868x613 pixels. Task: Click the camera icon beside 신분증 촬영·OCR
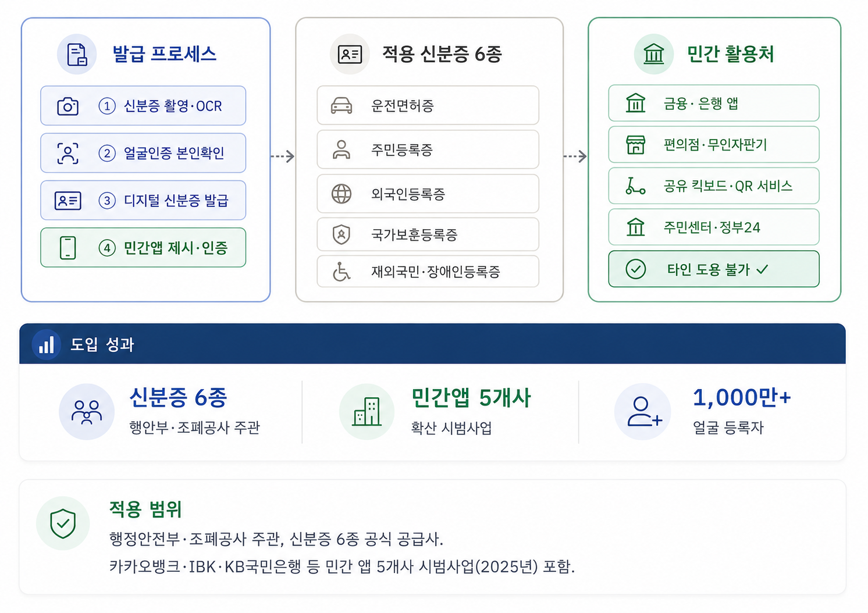tap(68, 106)
